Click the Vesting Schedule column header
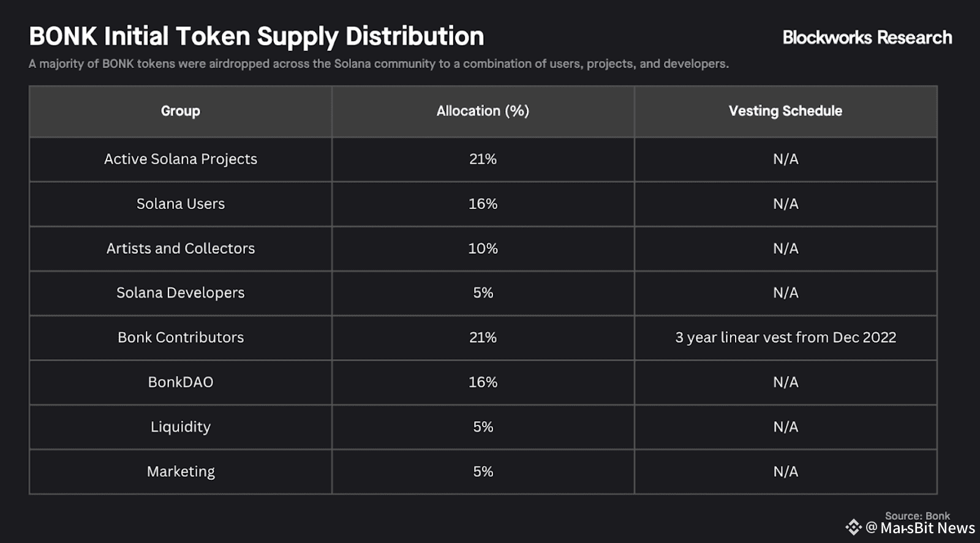980x543 pixels. [785, 111]
